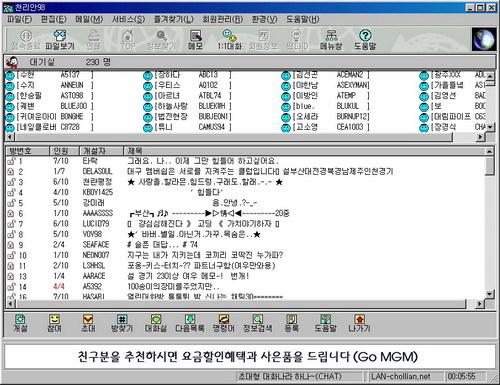Select room 7 by LUCI079
The width and height of the screenshot is (500, 385).
click(245, 224)
